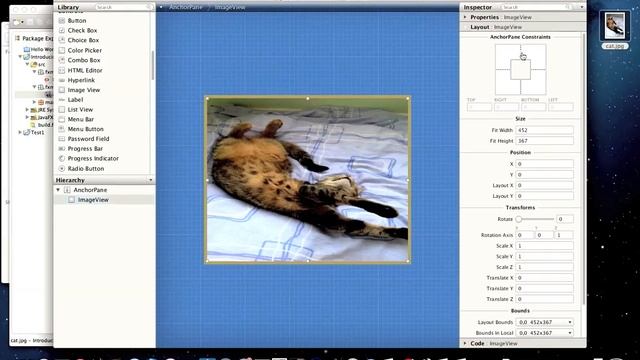Select the Image View control icon
640x360 pixels.
[62, 90]
